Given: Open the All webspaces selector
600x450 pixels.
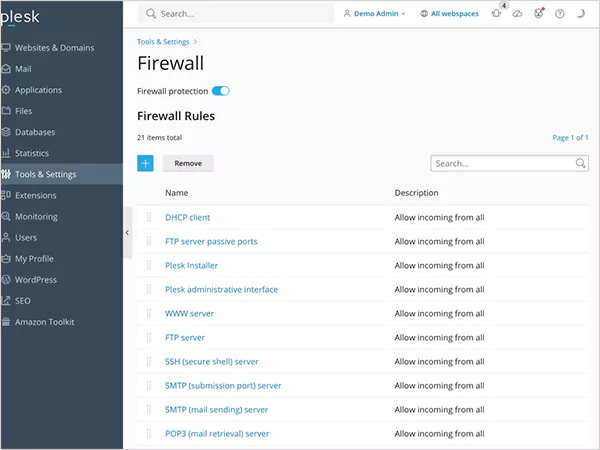Looking at the screenshot, I should [x=449, y=14].
